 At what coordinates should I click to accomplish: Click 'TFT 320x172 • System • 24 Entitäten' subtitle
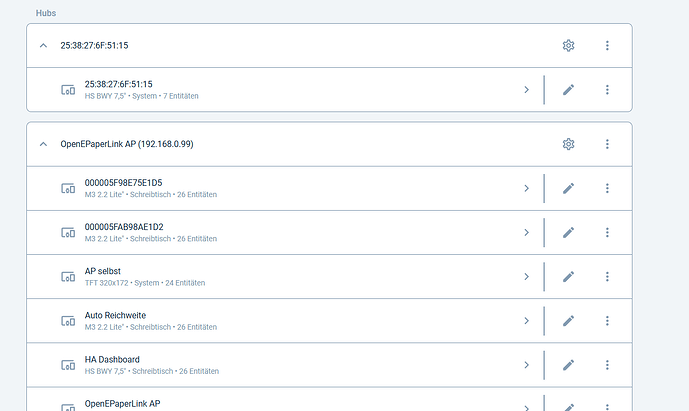[x=145, y=283]
